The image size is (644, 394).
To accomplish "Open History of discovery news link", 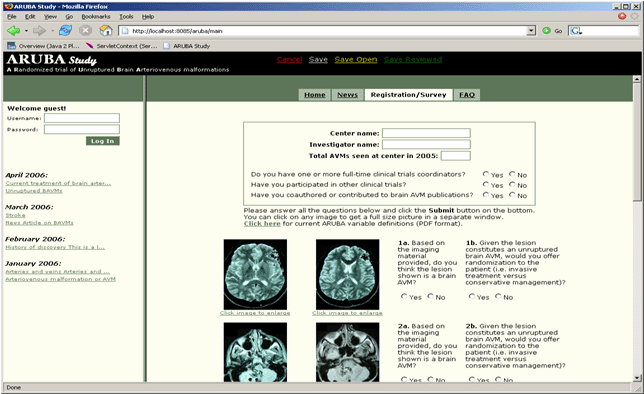I will point(55,247).
